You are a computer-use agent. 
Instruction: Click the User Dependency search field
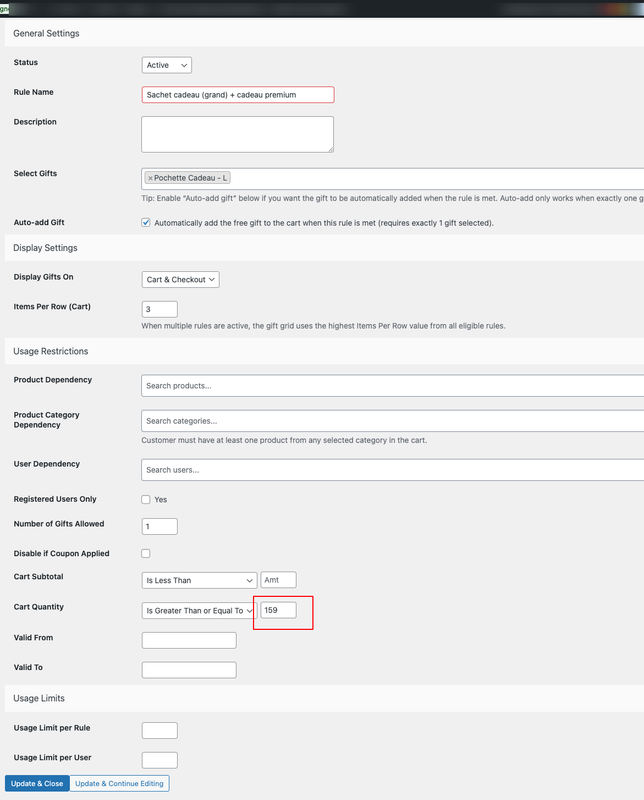click(392, 470)
